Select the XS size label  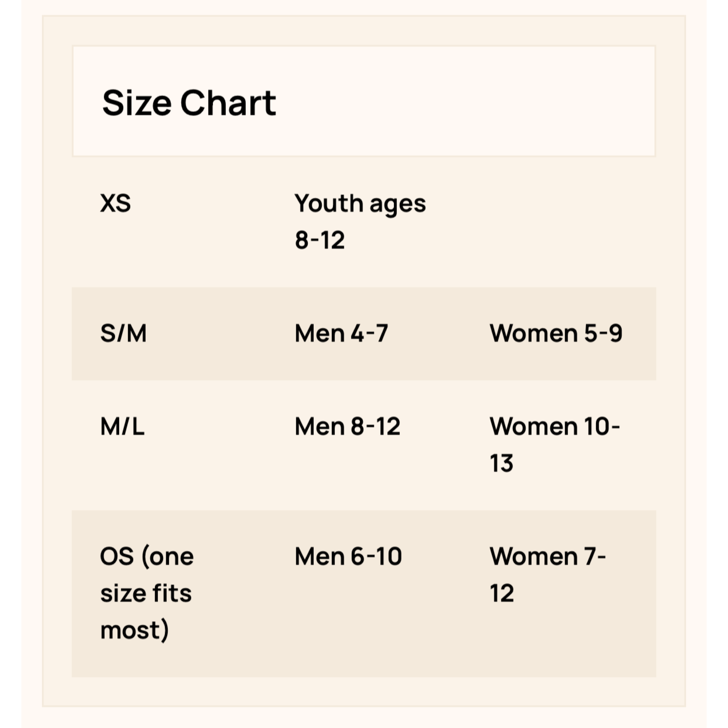tap(115, 204)
